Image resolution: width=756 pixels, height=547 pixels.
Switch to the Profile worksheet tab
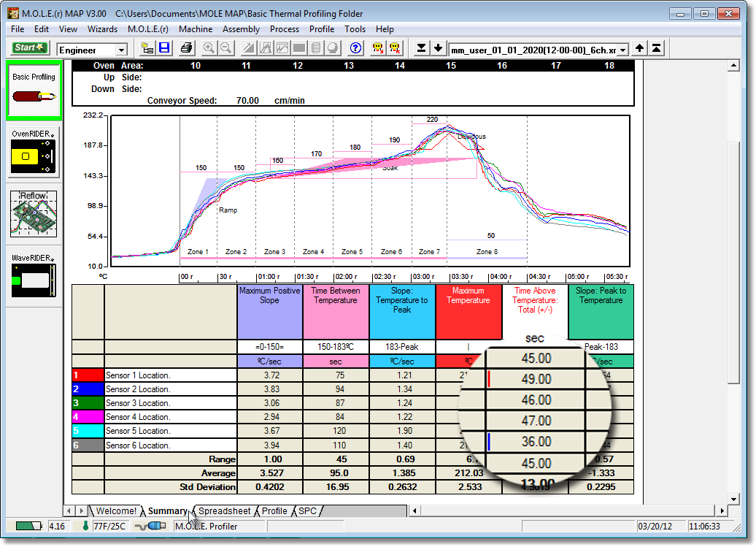[274, 510]
